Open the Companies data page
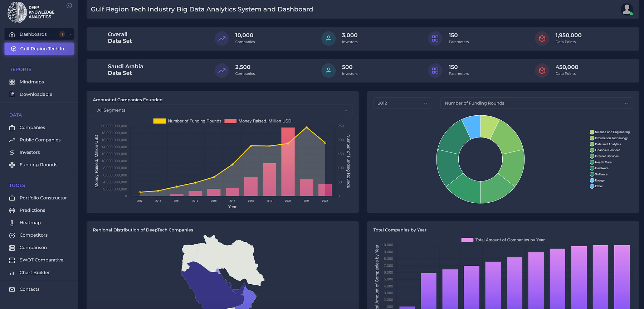644x309 pixels. 32,127
